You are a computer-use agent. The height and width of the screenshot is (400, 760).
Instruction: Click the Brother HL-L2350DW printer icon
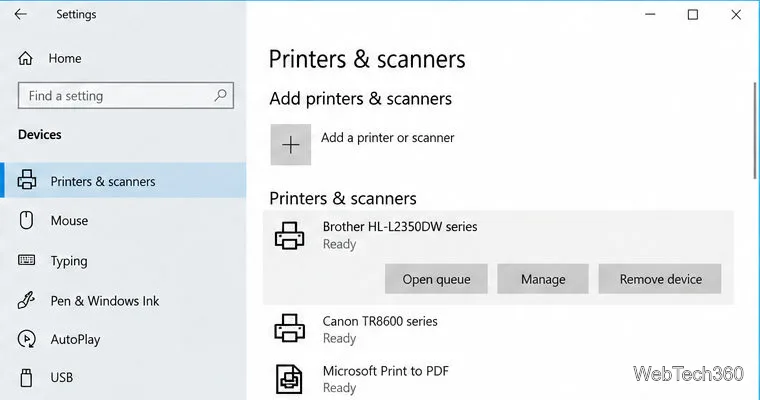[290, 235]
